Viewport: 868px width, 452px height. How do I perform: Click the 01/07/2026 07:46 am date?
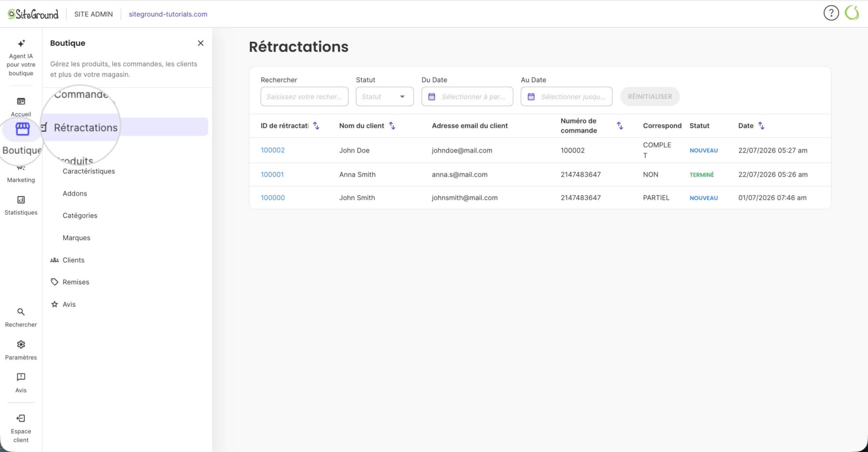coord(773,198)
